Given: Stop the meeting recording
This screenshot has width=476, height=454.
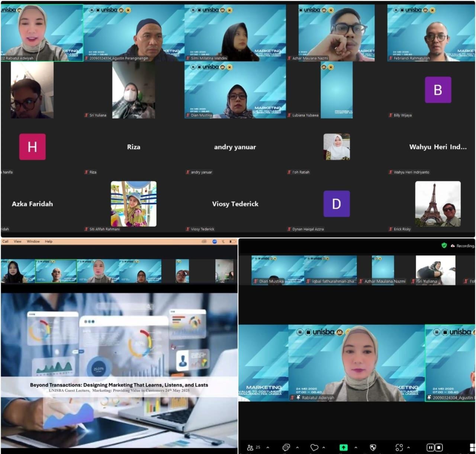Looking at the screenshot, I should (x=439, y=447).
